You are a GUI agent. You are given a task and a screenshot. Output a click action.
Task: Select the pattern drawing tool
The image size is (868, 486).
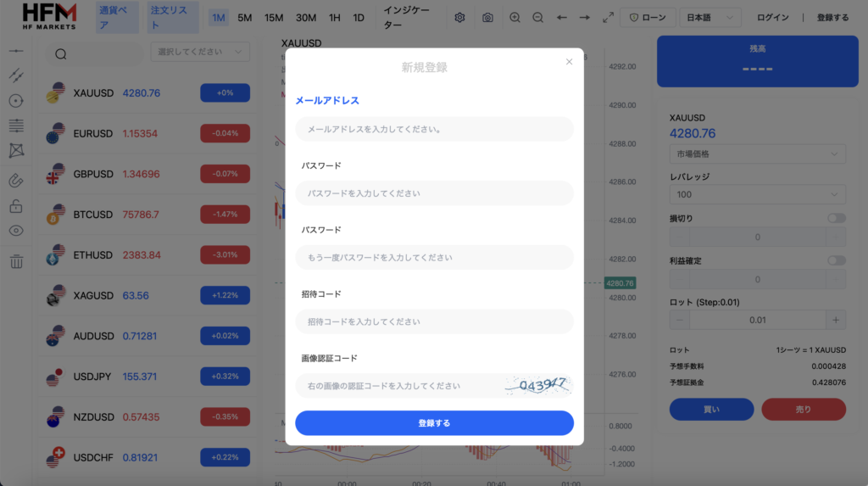16,150
